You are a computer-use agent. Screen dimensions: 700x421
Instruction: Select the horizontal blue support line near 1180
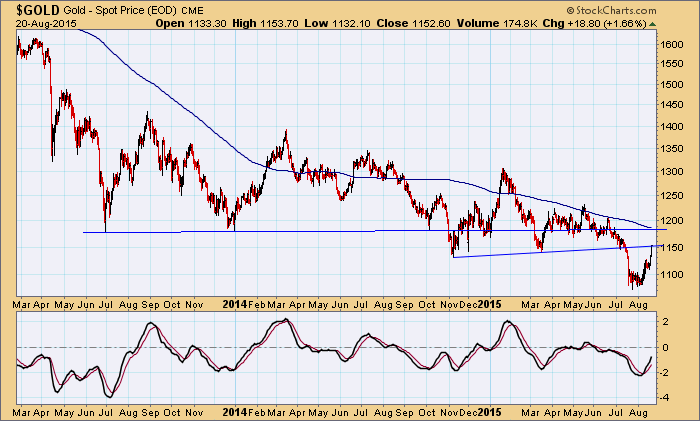tap(300, 232)
